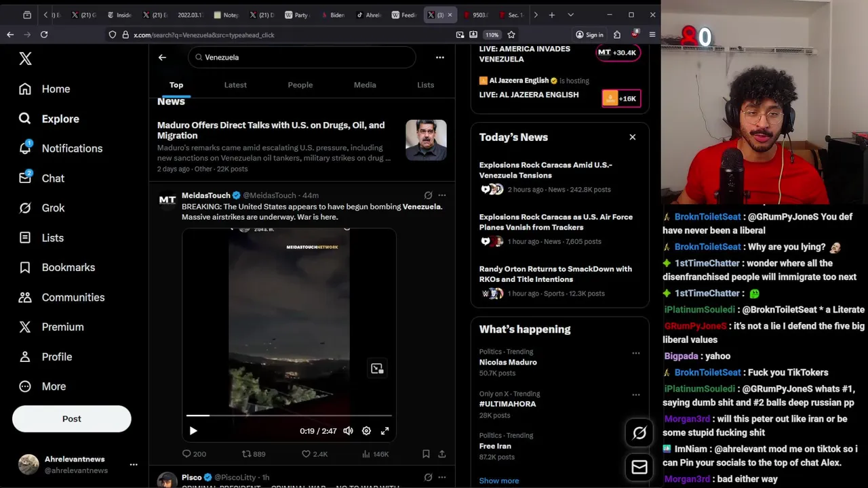Enter video fullscreen
This screenshot has width=868, height=488.
coord(384,431)
